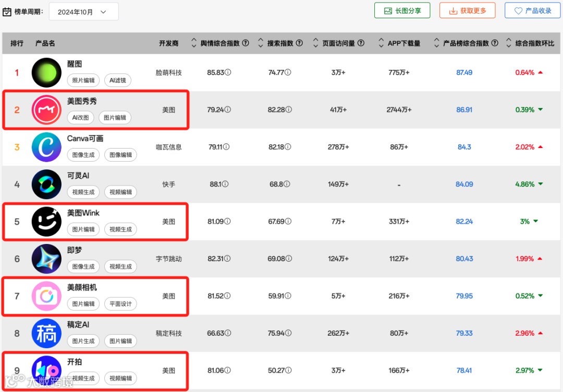Viewport: 563px width, 392px height.
Task: Open the 美图秀秀 product name link
Action: coord(82,101)
